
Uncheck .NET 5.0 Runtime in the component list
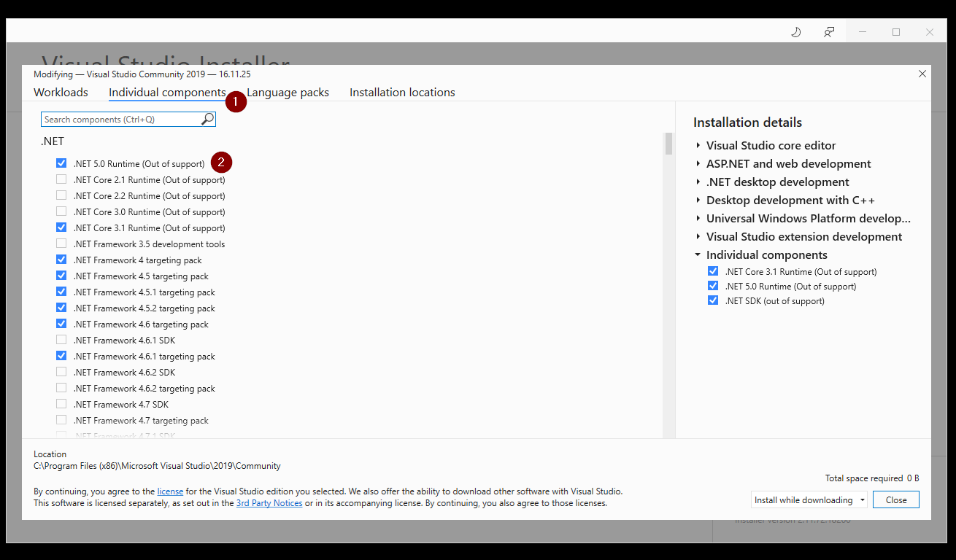click(61, 163)
